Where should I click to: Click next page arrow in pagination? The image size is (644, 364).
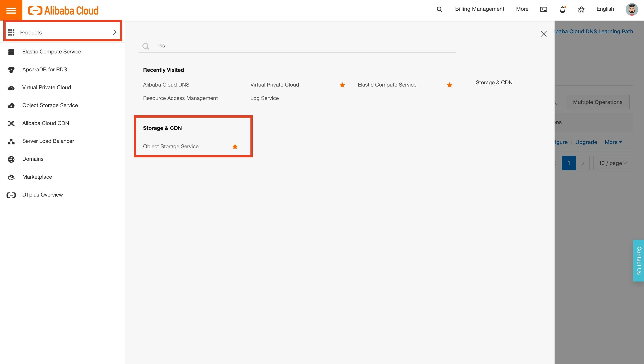click(583, 163)
